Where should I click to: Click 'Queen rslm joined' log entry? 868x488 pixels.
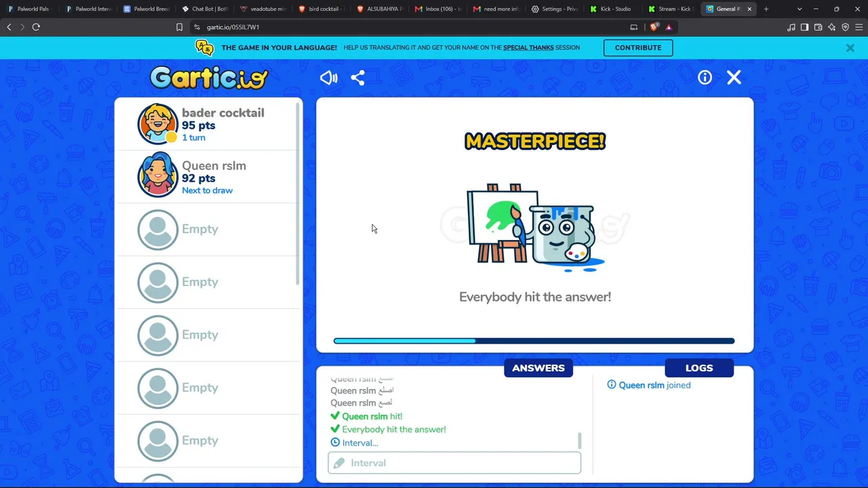649,385
